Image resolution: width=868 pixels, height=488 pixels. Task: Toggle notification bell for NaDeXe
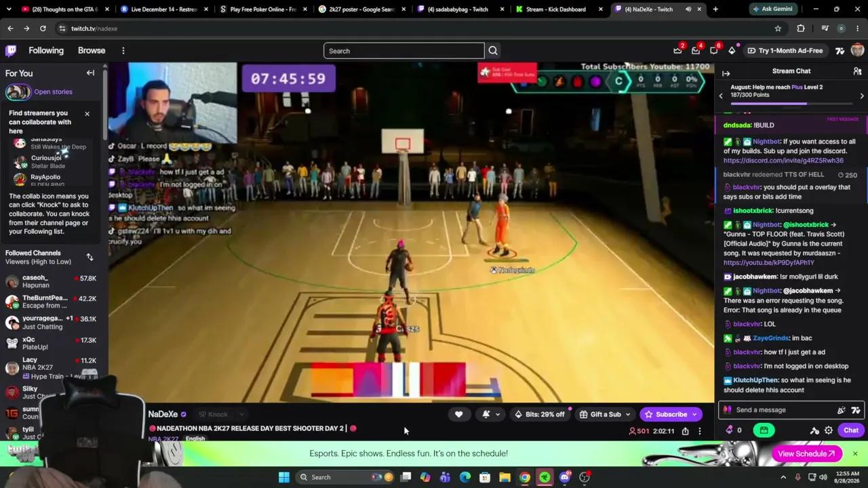[486, 414]
